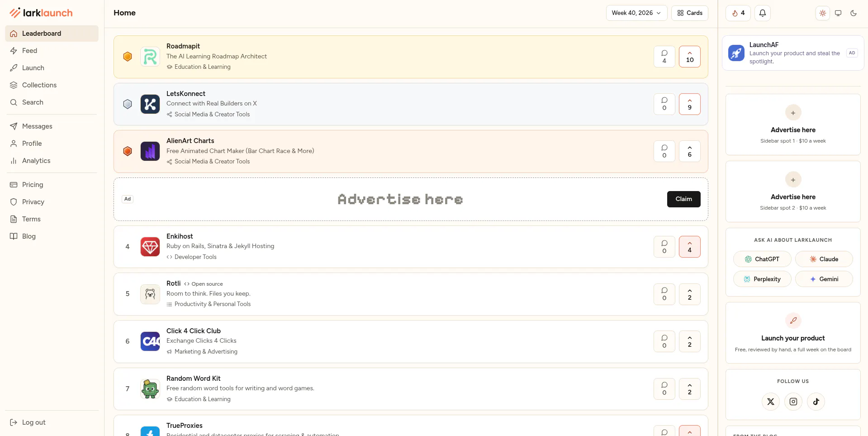Viewport: 868px width, 436px height.
Task: Click the LetsKonnect product logo
Action: pyautogui.click(x=150, y=104)
